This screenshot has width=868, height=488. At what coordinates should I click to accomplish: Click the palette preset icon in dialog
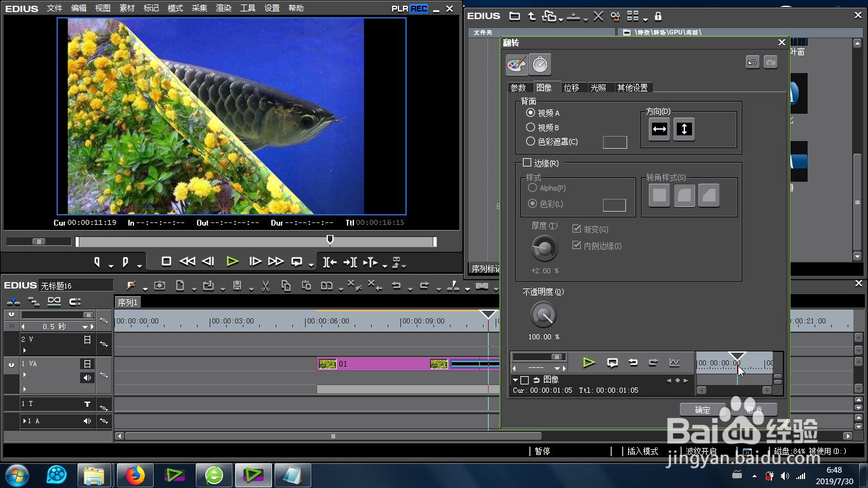517,64
